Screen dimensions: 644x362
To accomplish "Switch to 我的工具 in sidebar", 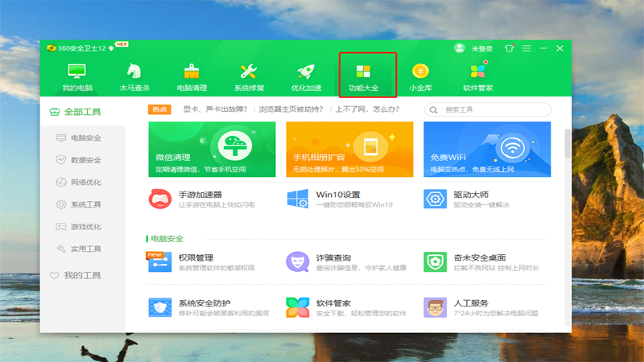I will coord(82,275).
